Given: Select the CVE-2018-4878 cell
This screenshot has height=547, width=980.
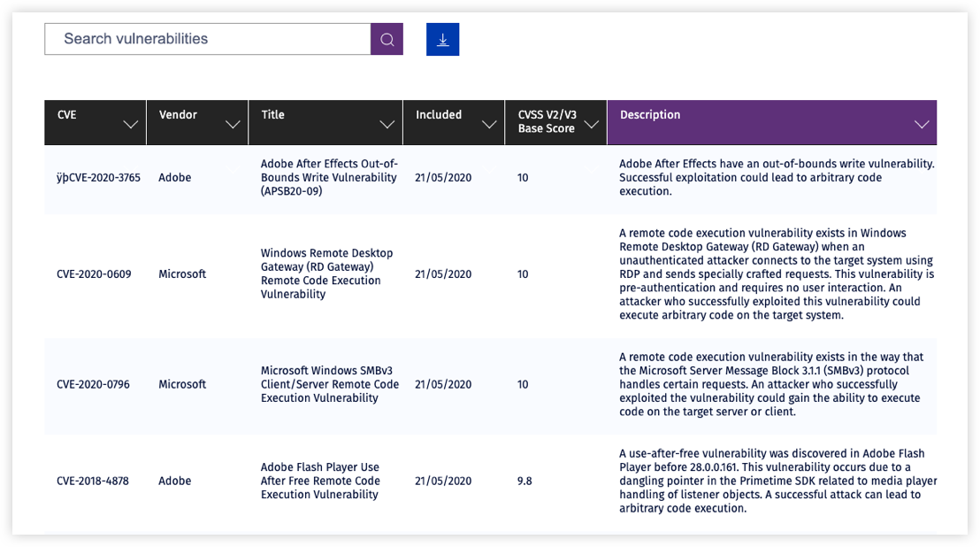Looking at the screenshot, I should pyautogui.click(x=93, y=481).
